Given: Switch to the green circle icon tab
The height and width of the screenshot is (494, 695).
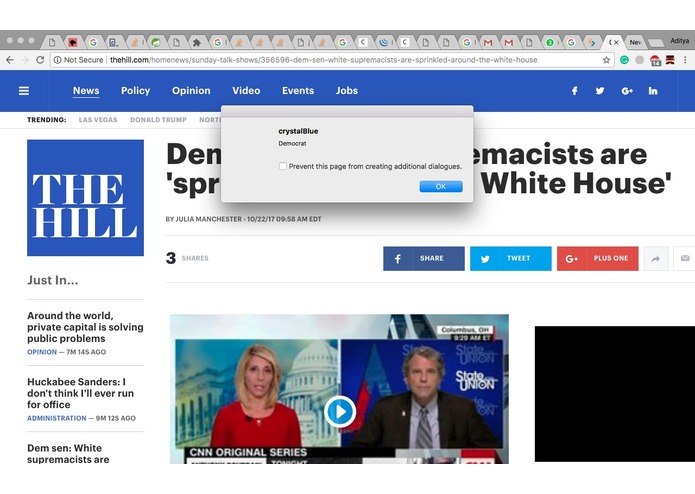Looking at the screenshot, I should 550,43.
